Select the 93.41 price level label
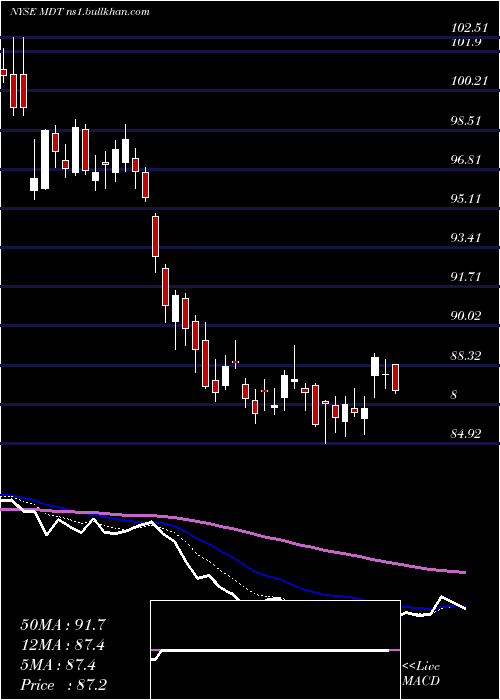The image size is (500, 700). 468,238
